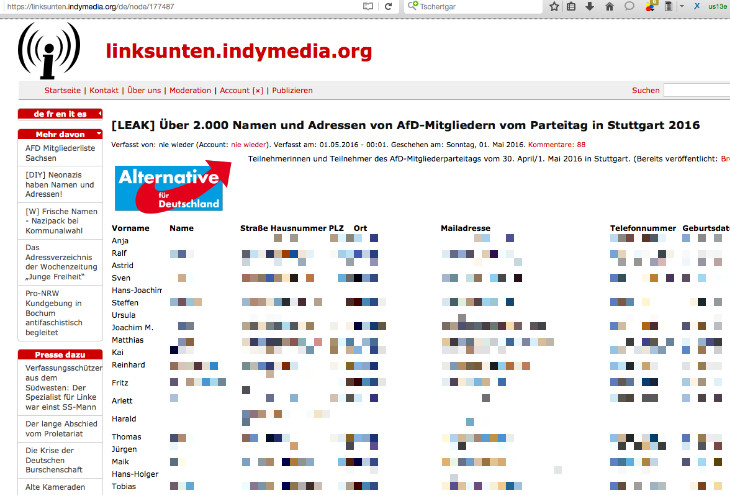Open the Startseite menu item
730x495 pixels.
coord(62,90)
